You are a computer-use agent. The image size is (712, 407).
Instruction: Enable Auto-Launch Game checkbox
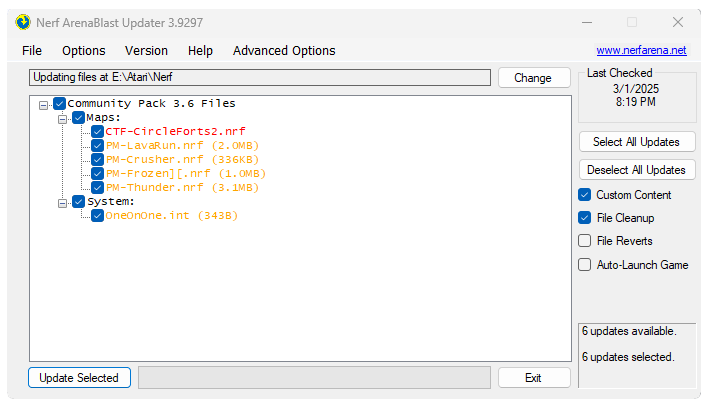pos(585,265)
